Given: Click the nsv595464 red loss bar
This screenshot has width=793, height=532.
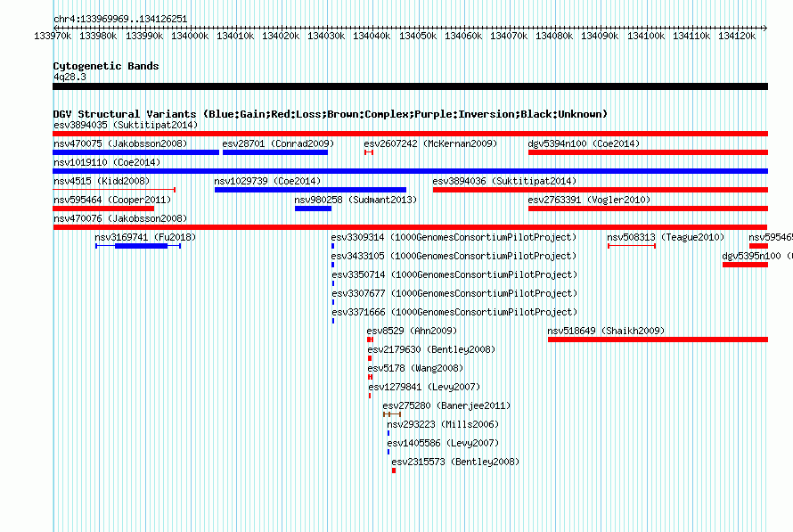Looking at the screenshot, I should (103, 209).
